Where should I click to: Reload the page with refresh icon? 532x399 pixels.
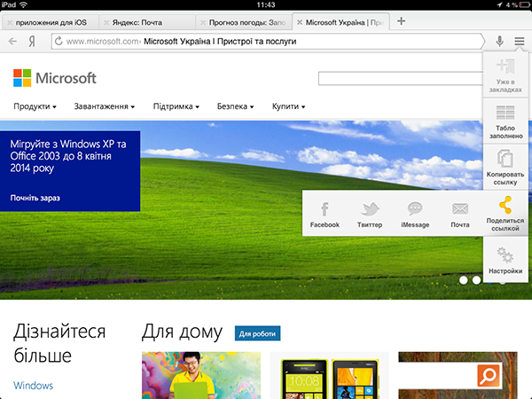(x=59, y=41)
